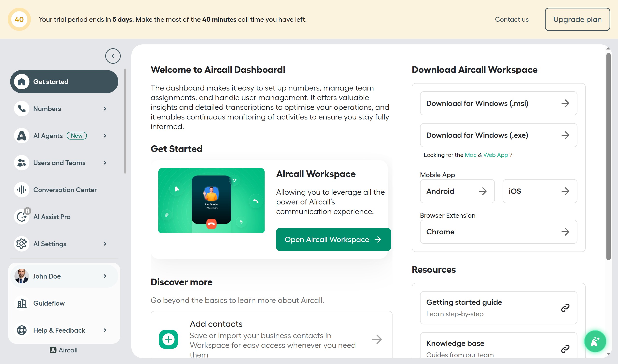Screen dimensions: 618x364
Task: Click the locked AI Assist Pro icon
Action: (21, 217)
